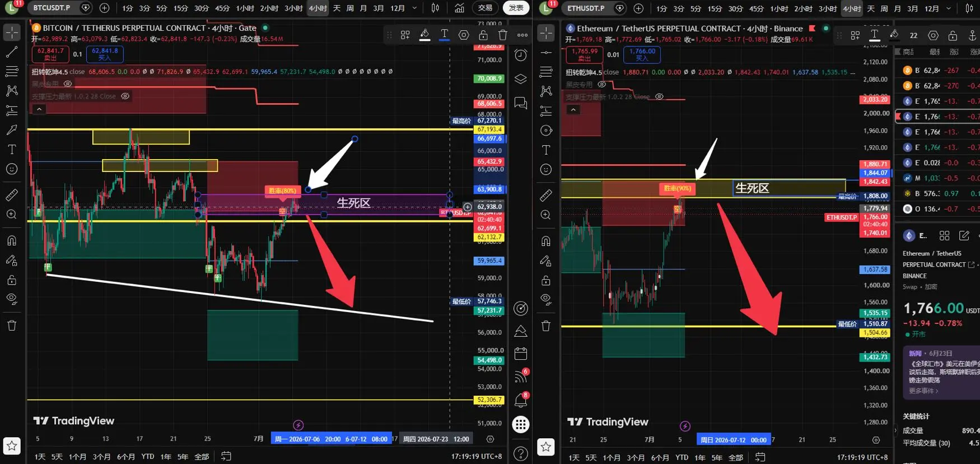The image size is (980, 464).
Task: Add compare symbol plus on BTC bar
Action: click(104, 8)
